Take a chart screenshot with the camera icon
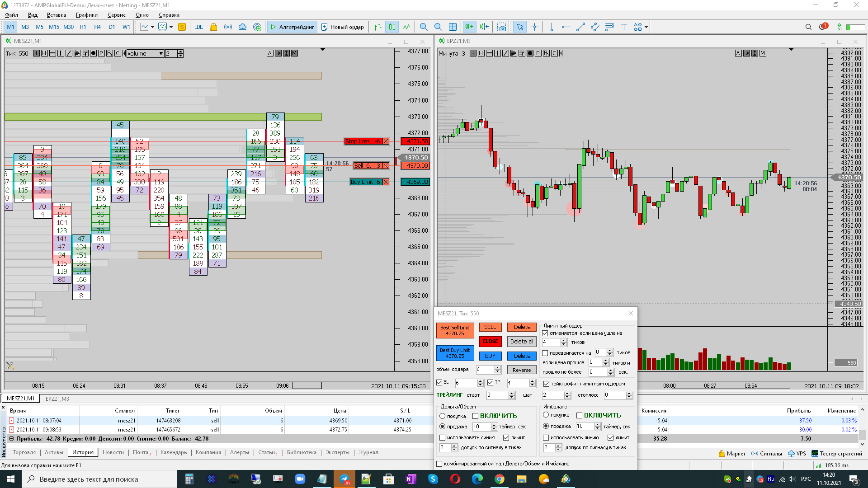 [501, 27]
